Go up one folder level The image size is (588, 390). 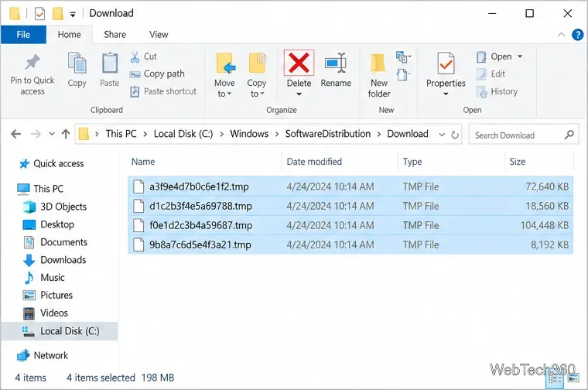point(66,134)
